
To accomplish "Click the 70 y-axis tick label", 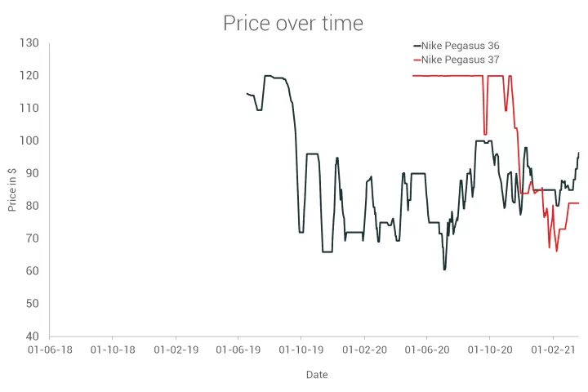I will pyautogui.click(x=33, y=238).
